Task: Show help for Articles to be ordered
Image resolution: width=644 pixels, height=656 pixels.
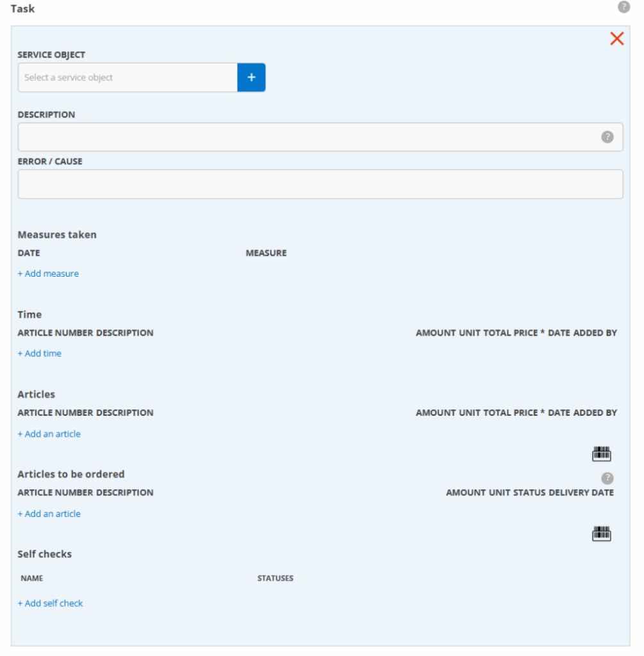Action: [x=607, y=478]
